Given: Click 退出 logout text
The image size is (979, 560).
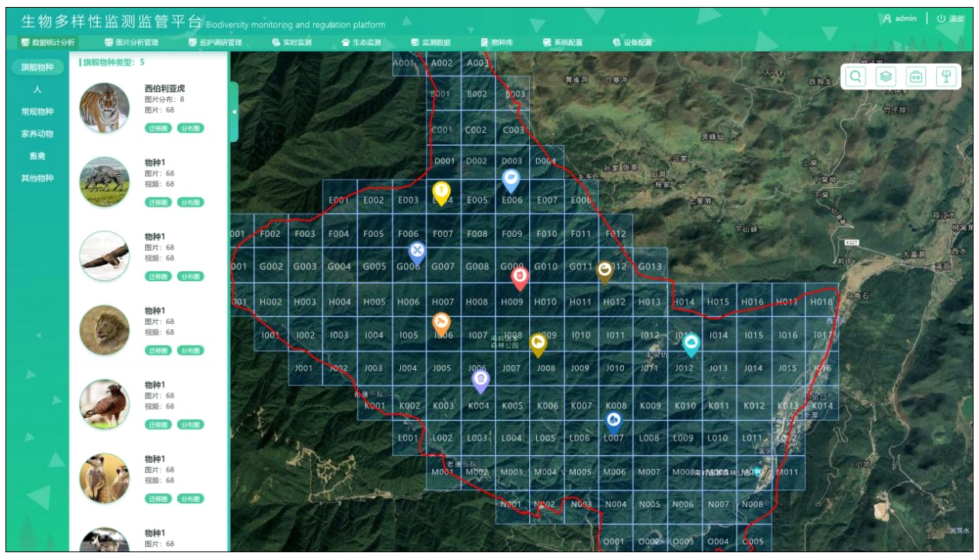Looking at the screenshot, I should click(x=956, y=19).
